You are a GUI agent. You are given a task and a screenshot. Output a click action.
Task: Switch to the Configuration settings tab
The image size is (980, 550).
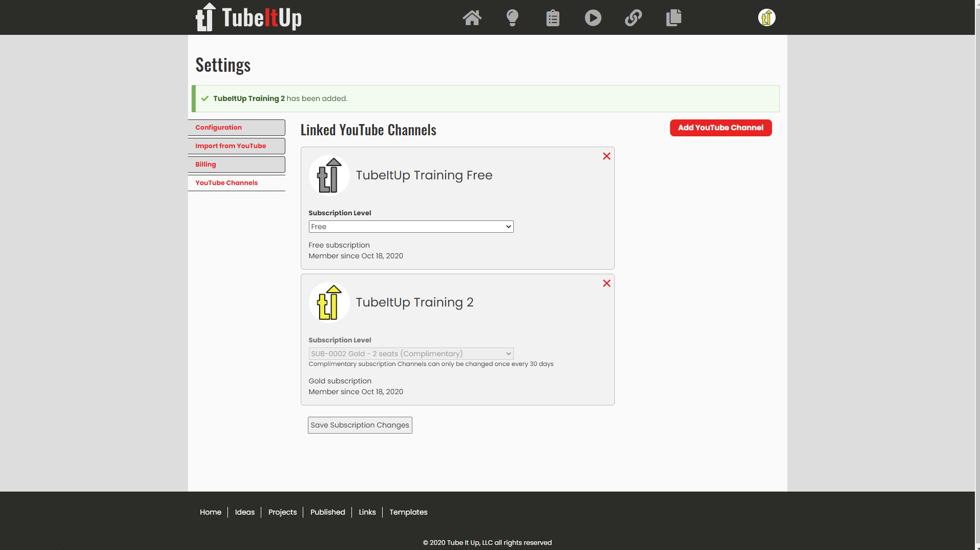pyautogui.click(x=237, y=128)
